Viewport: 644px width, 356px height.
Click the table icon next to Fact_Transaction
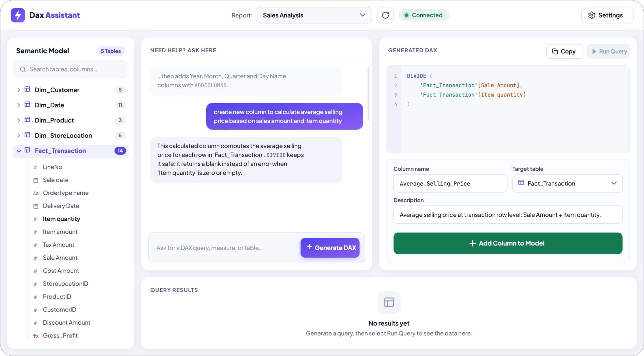(x=27, y=150)
